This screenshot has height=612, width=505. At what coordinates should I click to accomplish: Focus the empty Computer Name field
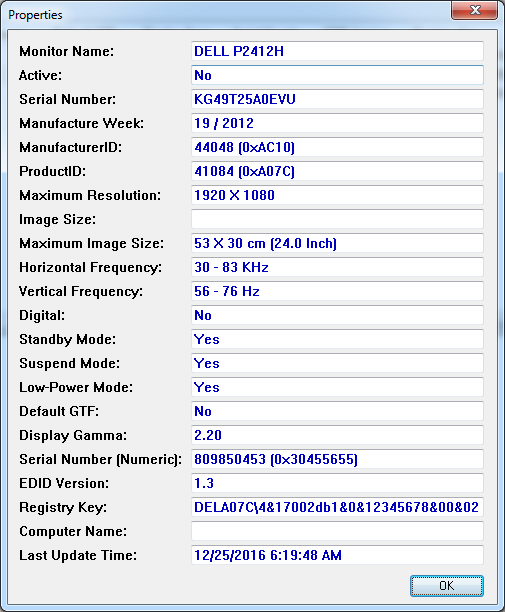337,531
